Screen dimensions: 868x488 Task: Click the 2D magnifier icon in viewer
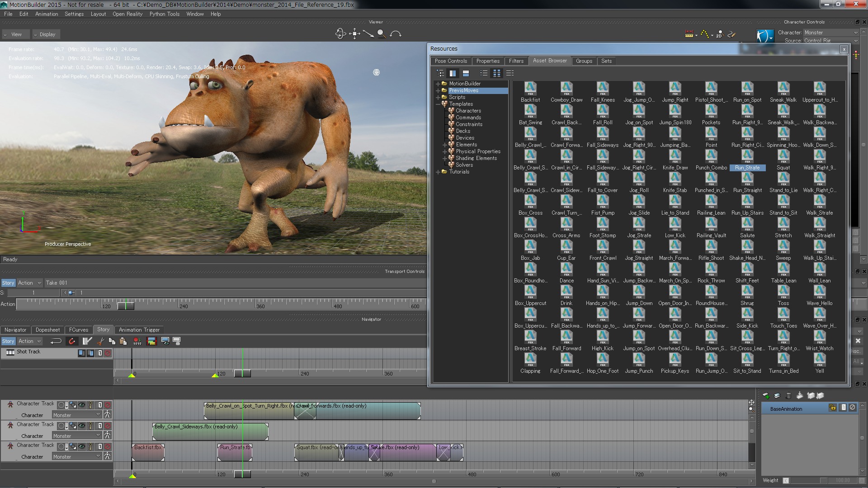tap(719, 34)
